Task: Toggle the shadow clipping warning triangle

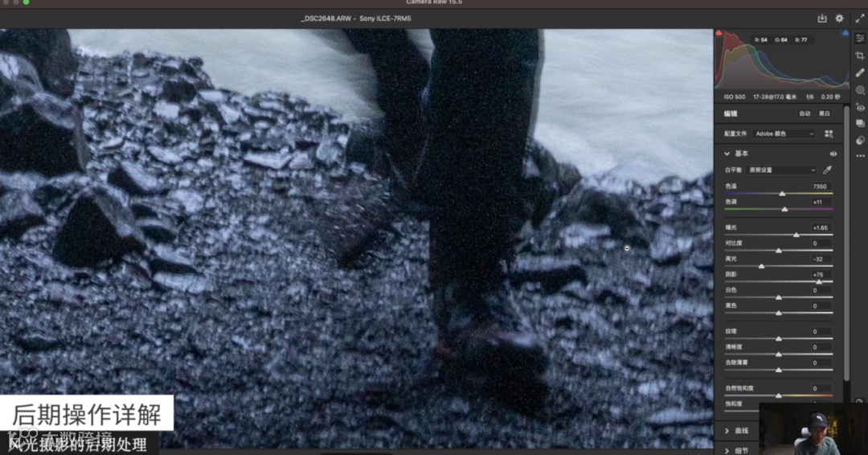Action: pyautogui.click(x=719, y=33)
